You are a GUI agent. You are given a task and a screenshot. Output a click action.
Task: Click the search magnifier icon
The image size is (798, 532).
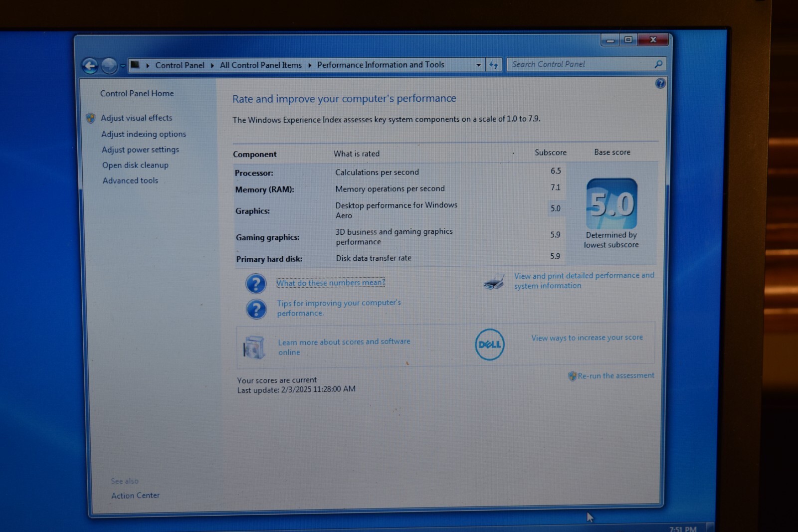click(x=658, y=64)
